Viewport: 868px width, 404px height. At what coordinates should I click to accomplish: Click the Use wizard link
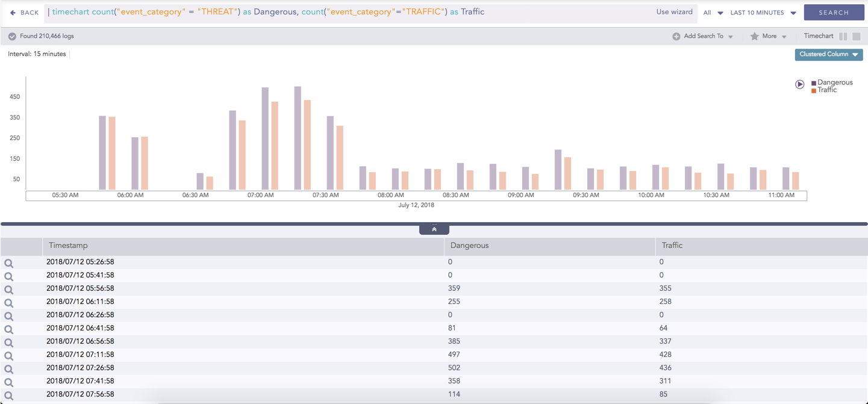tap(674, 12)
